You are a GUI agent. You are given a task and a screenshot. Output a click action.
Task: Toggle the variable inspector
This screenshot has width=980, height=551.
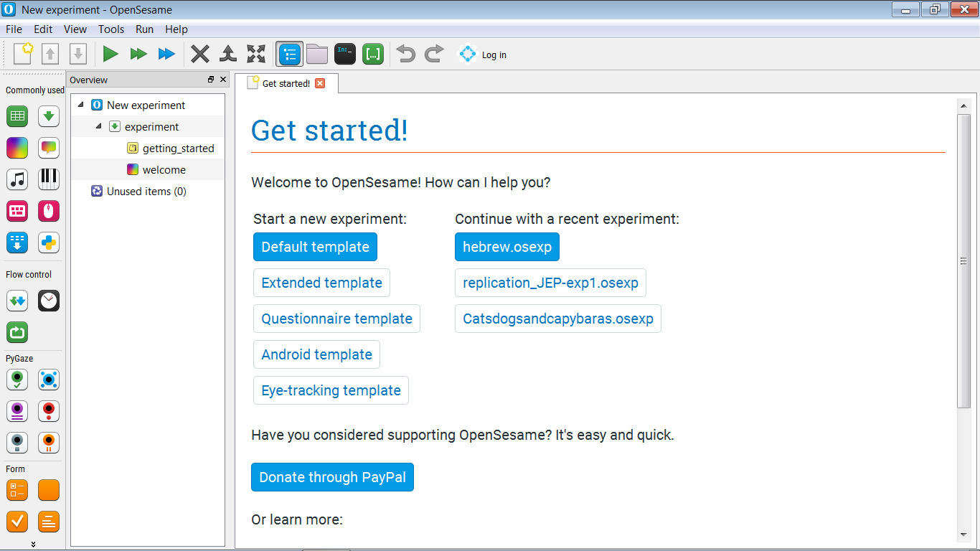pyautogui.click(x=372, y=54)
